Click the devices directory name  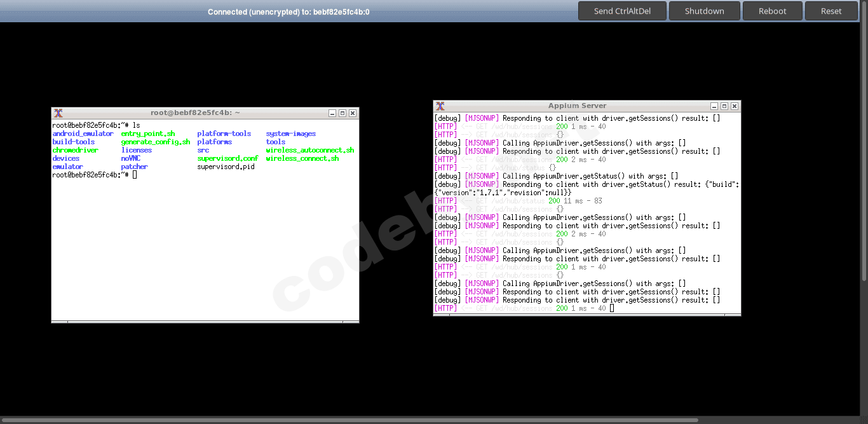[65, 158]
